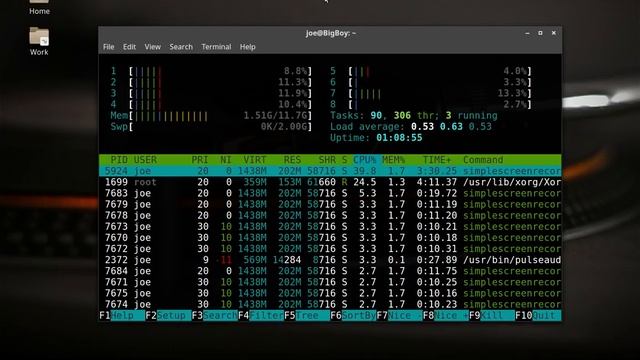This screenshot has width=640, height=360.
Task: Sort by the PRI column header
Action: (x=200, y=160)
